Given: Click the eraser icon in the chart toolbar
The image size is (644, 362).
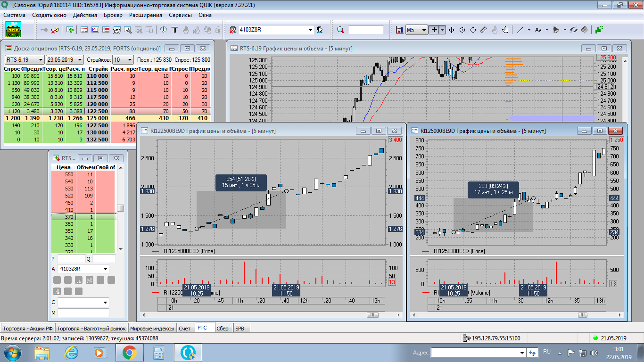Looking at the screenshot, I should point(585,30).
